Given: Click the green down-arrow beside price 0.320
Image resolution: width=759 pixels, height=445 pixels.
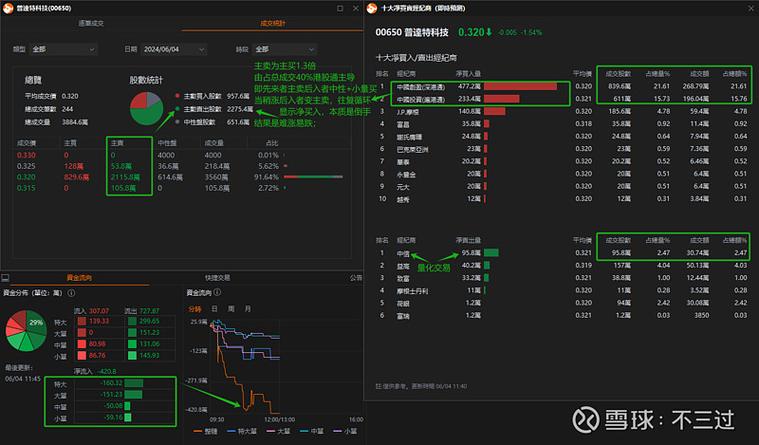Looking at the screenshot, I should (489, 32).
